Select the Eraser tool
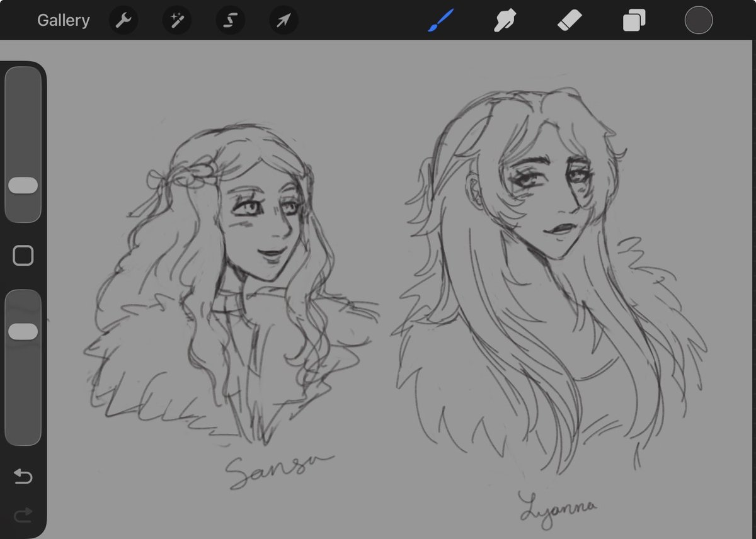Image resolution: width=756 pixels, height=539 pixels. (570, 21)
